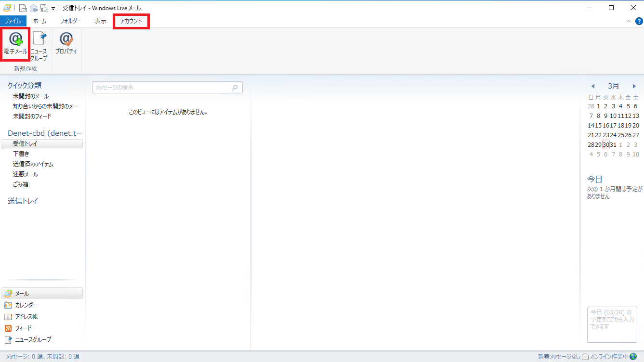644x362 pixels.
Task: Open the 迷惑メール folder
Action: [26, 174]
